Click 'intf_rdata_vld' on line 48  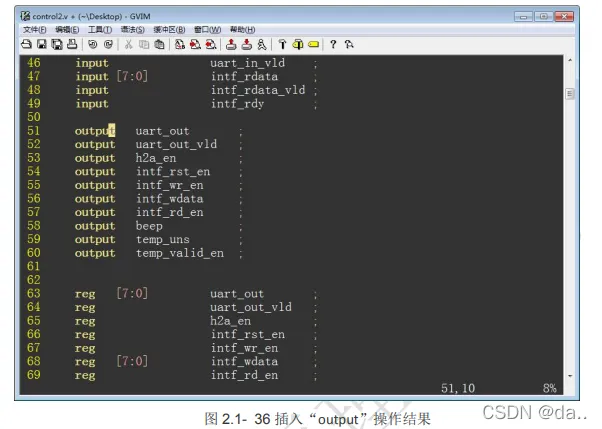point(258,90)
